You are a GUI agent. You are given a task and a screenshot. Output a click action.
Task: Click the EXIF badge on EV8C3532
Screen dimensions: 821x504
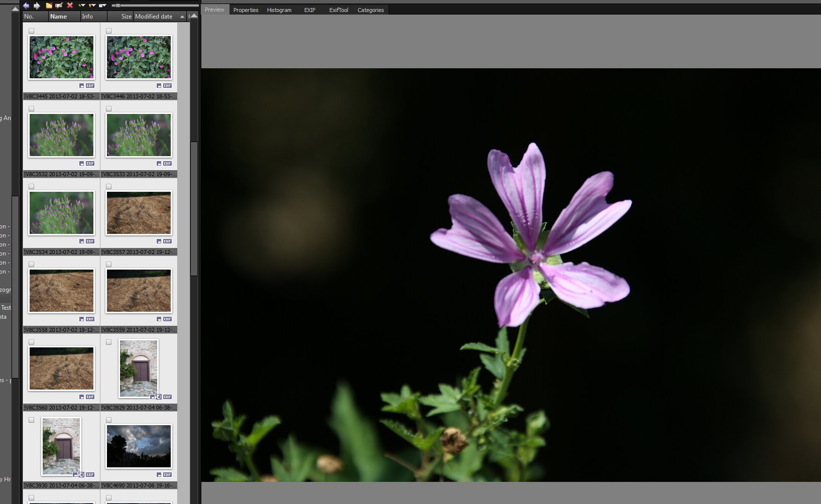[x=90, y=164]
